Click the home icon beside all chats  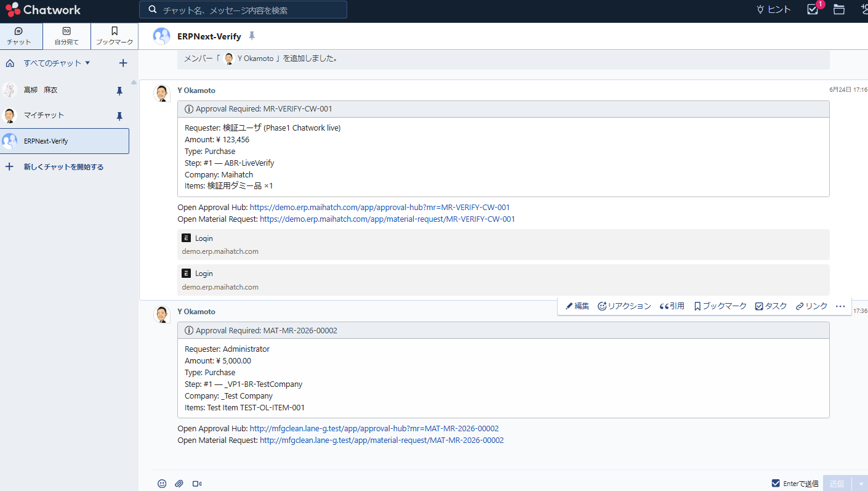10,63
